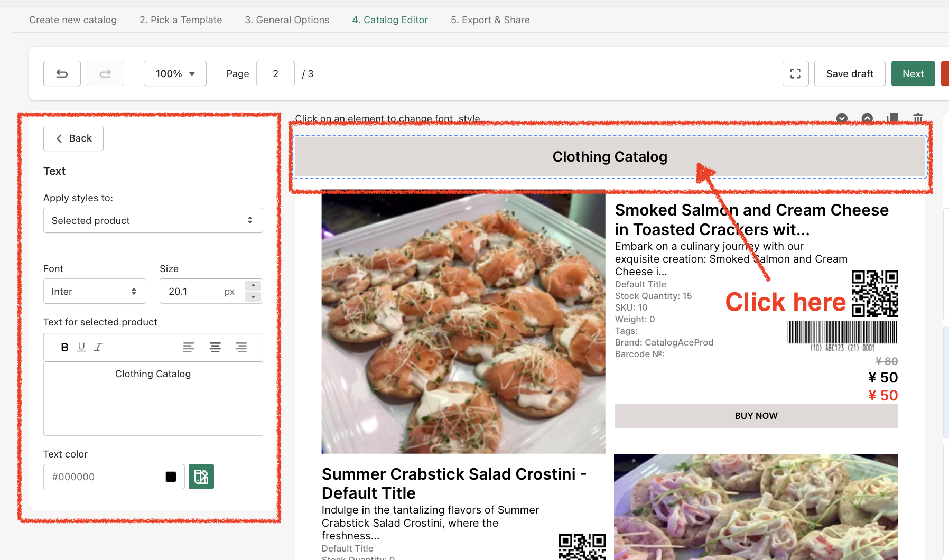Click the barcode image under the QR code

[842, 336]
